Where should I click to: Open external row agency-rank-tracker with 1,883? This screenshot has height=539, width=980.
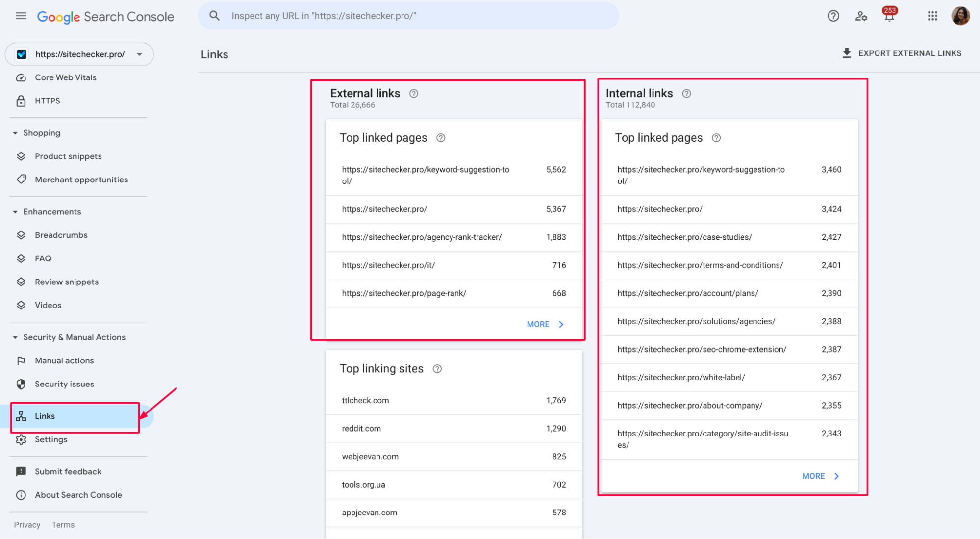(454, 237)
